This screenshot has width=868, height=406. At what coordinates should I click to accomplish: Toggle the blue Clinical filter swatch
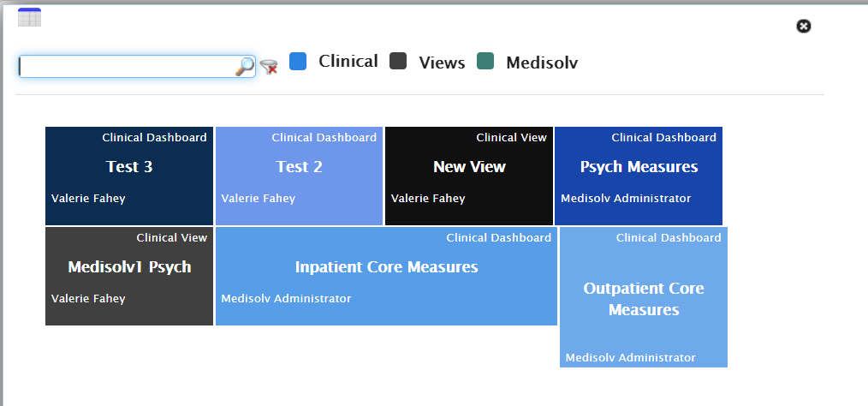tap(298, 61)
